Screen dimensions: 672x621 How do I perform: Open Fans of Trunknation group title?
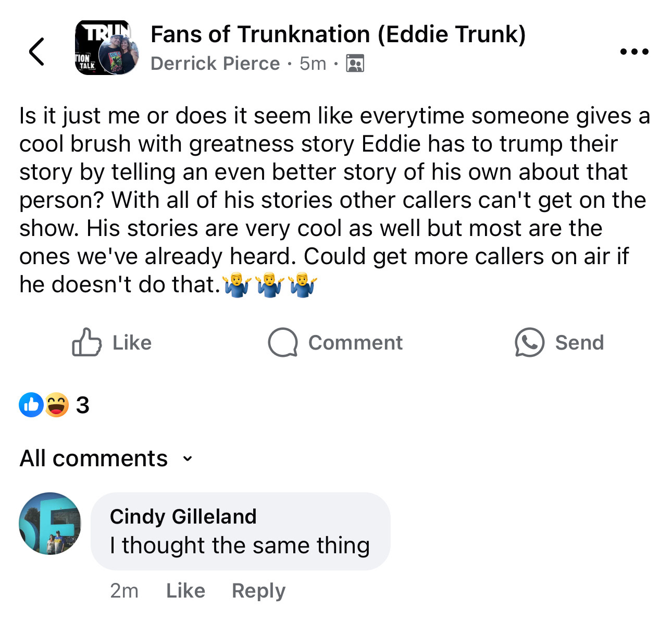pos(338,34)
